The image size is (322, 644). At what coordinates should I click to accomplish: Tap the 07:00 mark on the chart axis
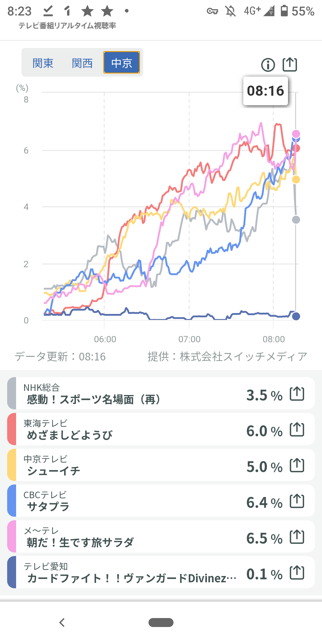189,339
